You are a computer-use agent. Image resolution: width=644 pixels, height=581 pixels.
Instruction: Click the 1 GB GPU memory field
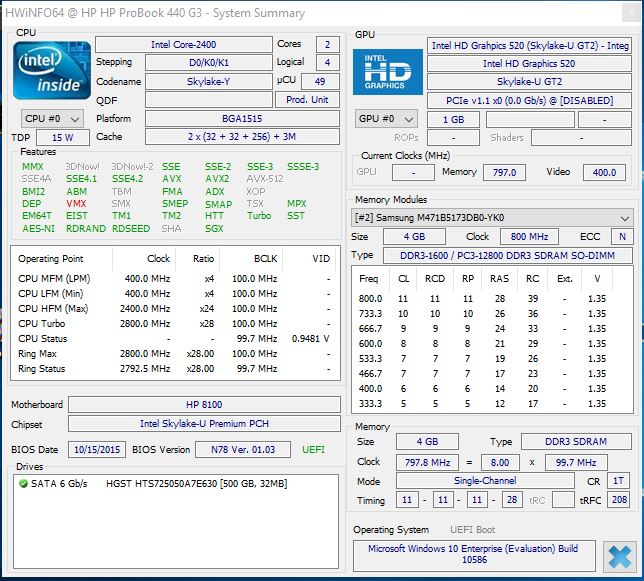click(x=453, y=119)
